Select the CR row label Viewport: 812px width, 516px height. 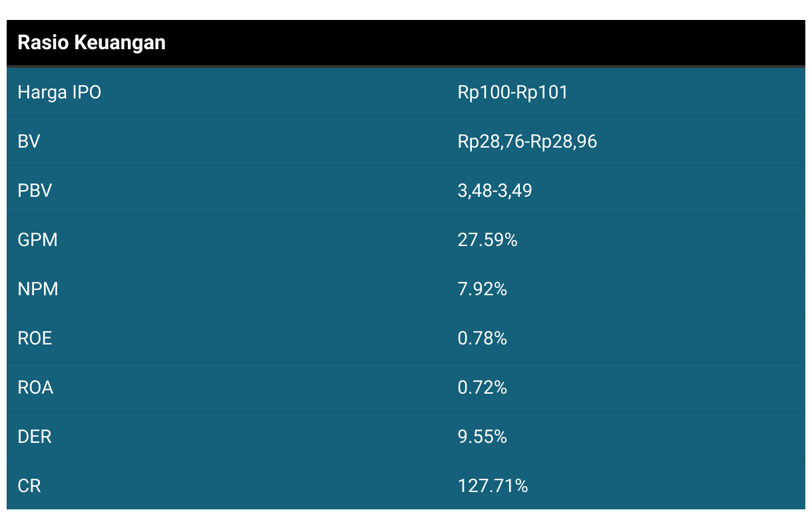[29, 486]
